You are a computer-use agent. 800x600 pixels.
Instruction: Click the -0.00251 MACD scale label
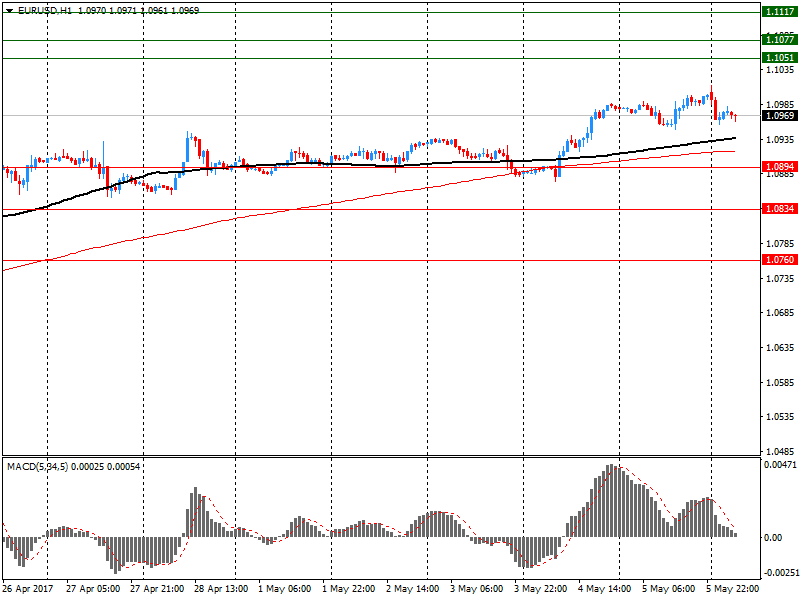click(780, 573)
